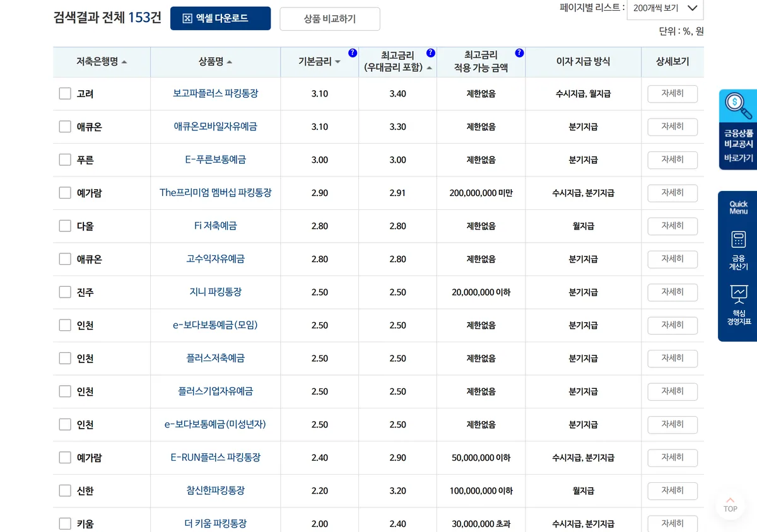This screenshot has width=757, height=532.
Task: Click 자세히 for e-보다보통예금(미성년자) row
Action: coord(672,425)
